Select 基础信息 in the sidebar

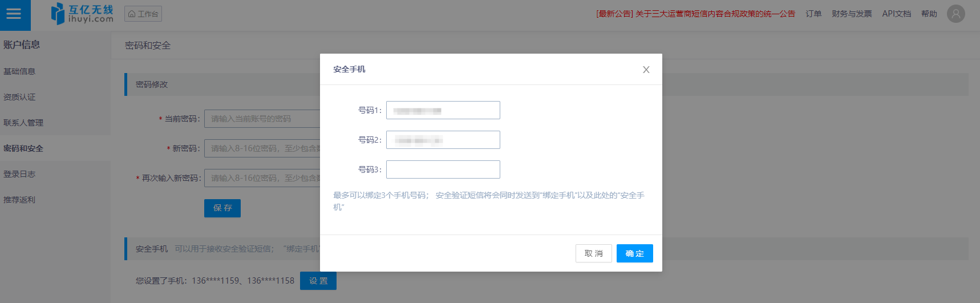click(x=19, y=71)
